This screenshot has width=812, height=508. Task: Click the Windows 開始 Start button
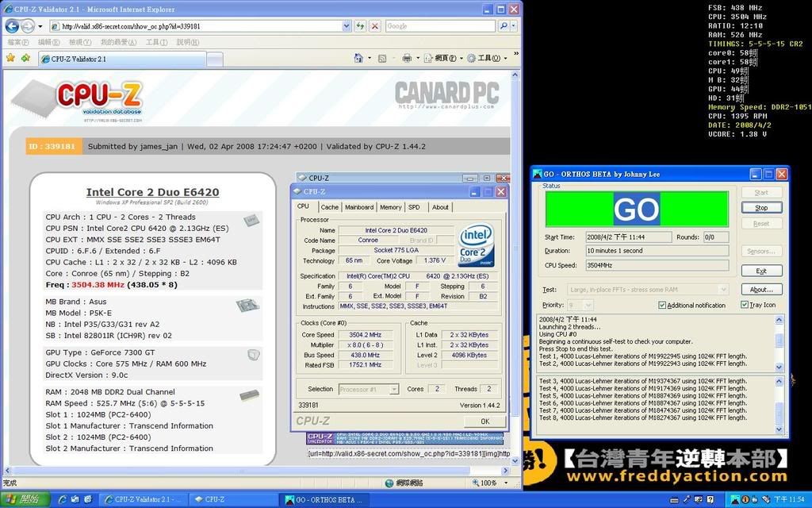tap(25, 499)
